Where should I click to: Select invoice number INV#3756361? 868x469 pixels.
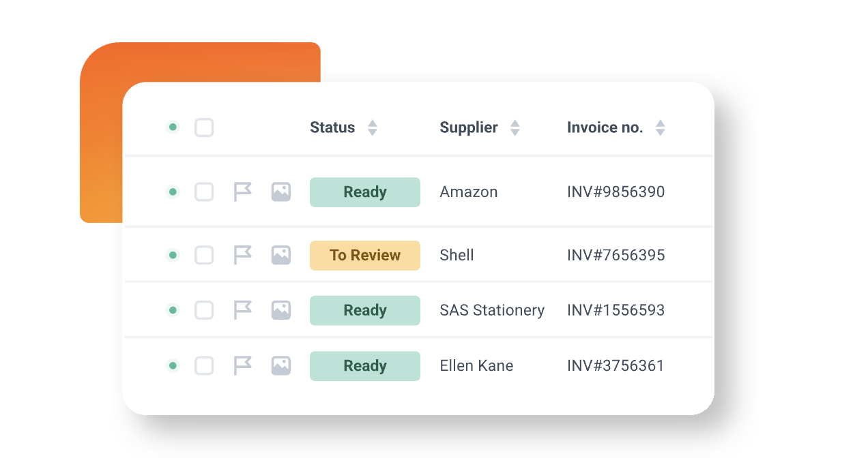(616, 365)
